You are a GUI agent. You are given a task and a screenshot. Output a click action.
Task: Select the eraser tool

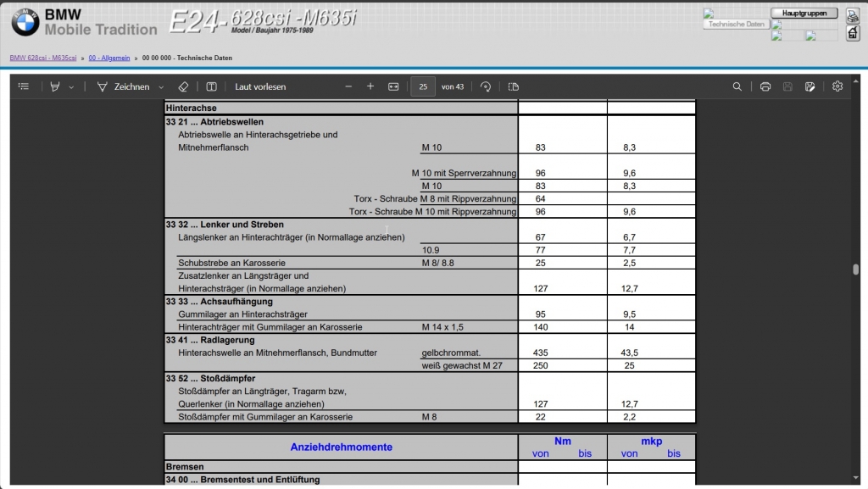tap(183, 86)
